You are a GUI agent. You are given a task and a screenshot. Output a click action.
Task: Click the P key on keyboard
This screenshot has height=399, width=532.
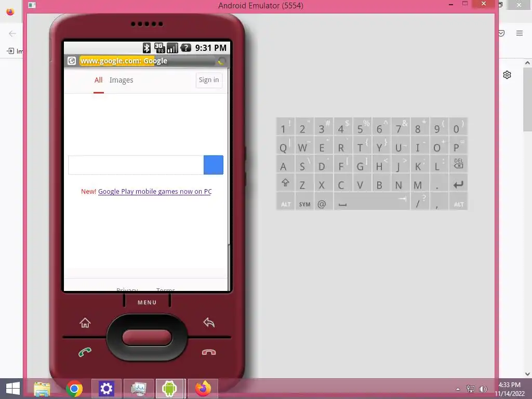tap(458, 145)
